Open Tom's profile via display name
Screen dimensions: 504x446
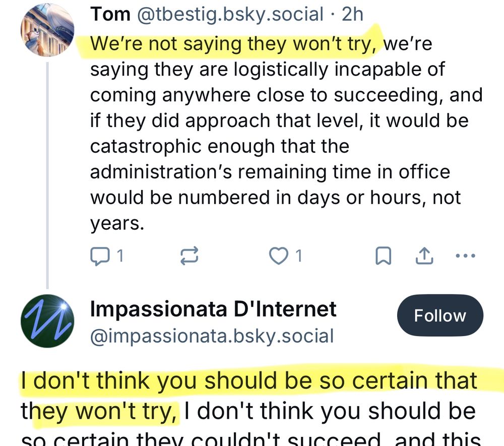click(110, 14)
